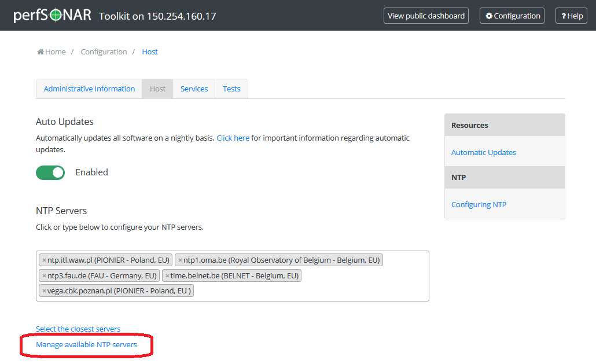Click the 'NTP Servers' section heading
This screenshot has width=596, height=364.
(x=61, y=211)
